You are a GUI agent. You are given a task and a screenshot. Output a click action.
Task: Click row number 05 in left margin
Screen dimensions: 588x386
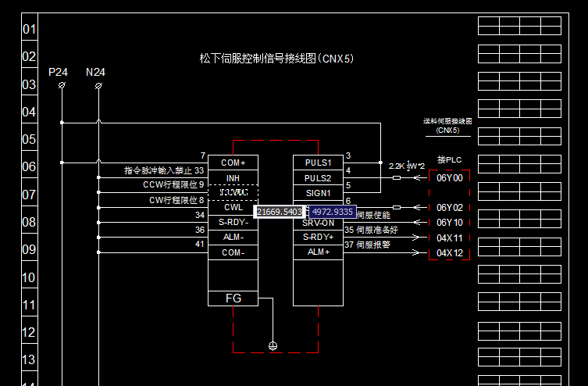click(x=29, y=140)
